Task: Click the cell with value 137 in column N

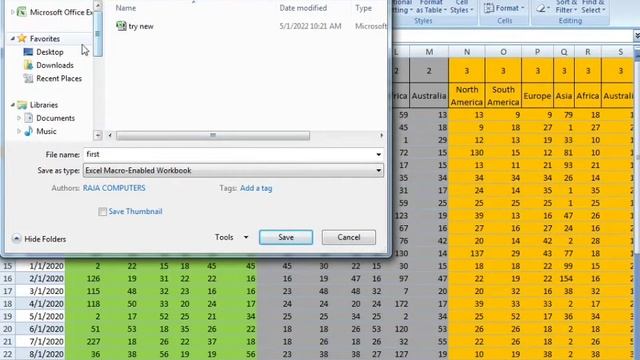Action: (x=467, y=253)
